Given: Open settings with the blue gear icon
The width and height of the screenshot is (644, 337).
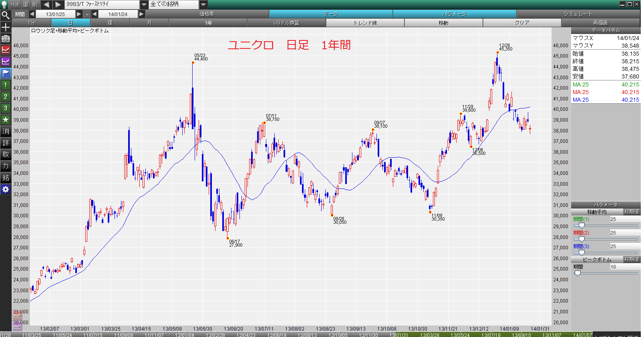Looking at the screenshot, I should point(6,189).
